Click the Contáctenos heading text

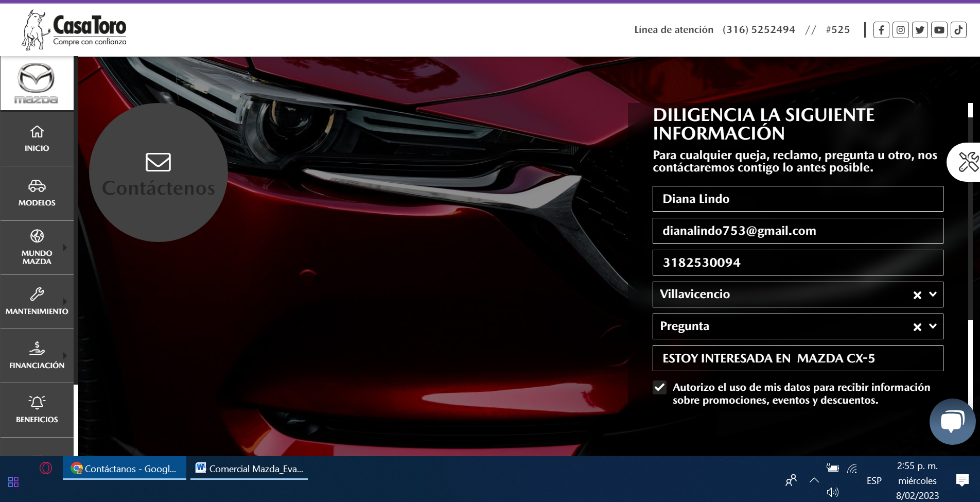pyautogui.click(x=159, y=188)
